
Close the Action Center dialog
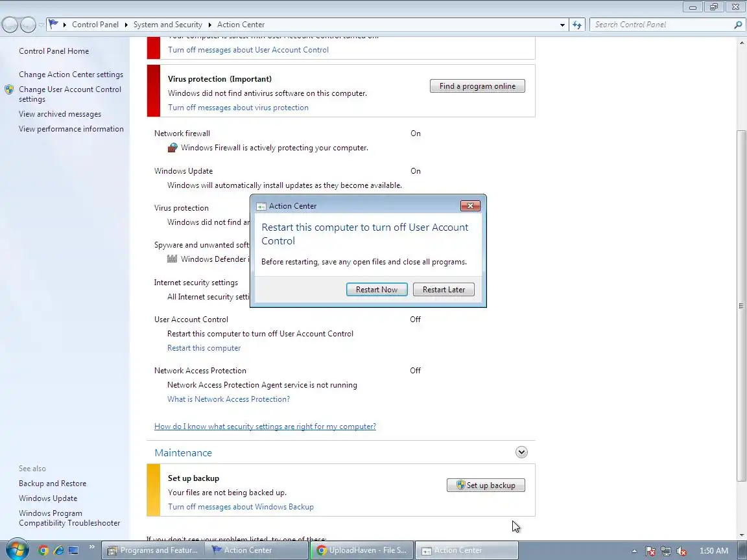click(x=470, y=205)
